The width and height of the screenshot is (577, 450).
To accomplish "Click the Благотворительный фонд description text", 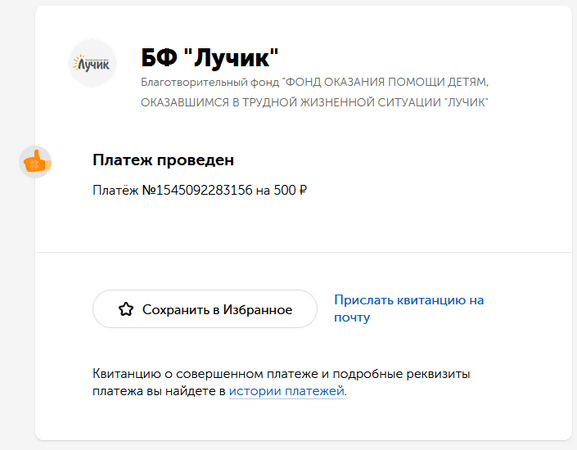I will coord(315,92).
